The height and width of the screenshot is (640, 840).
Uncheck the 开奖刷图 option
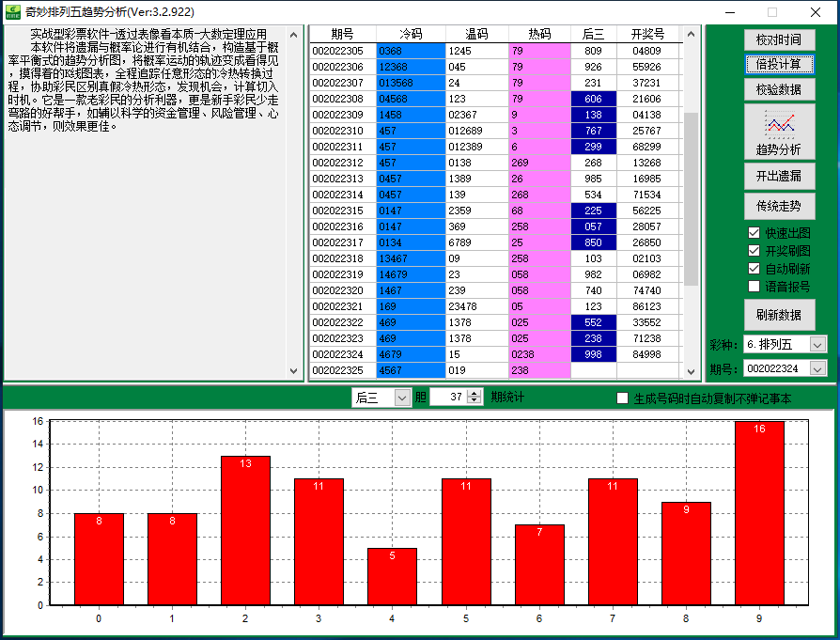[754, 251]
